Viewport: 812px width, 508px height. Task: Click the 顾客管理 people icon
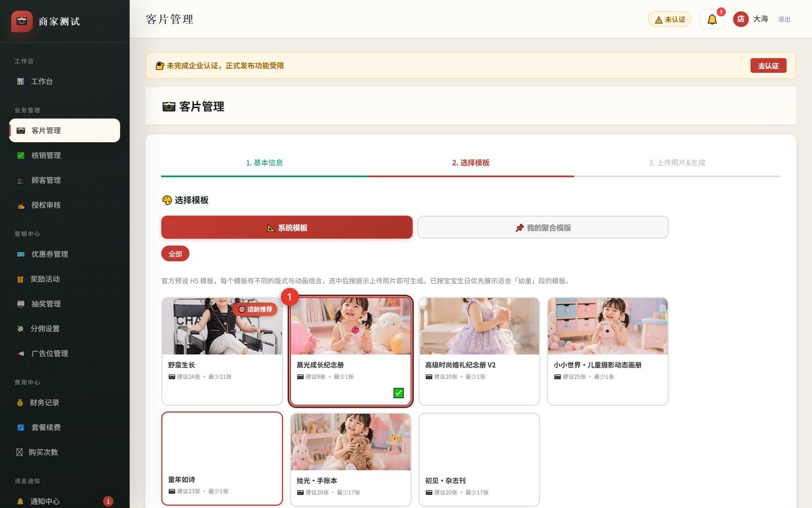[x=21, y=180]
